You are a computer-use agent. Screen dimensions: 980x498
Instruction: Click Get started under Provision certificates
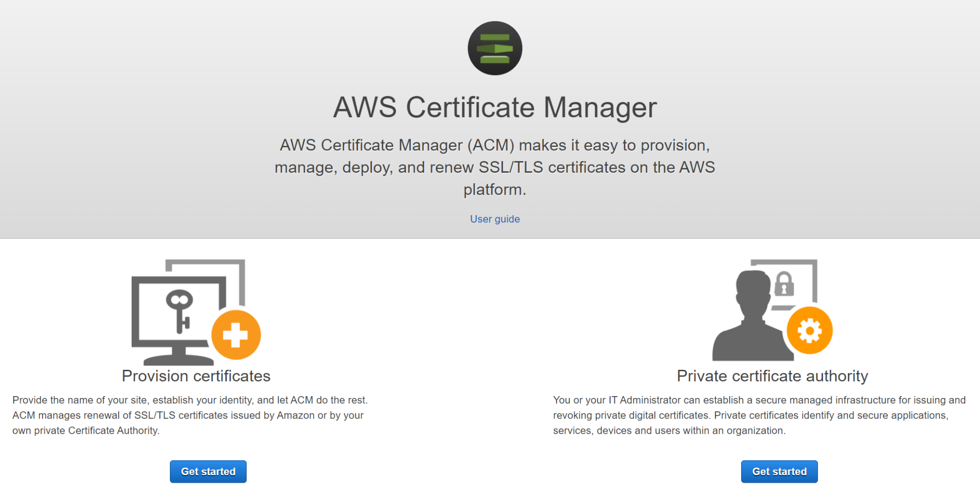(x=208, y=472)
